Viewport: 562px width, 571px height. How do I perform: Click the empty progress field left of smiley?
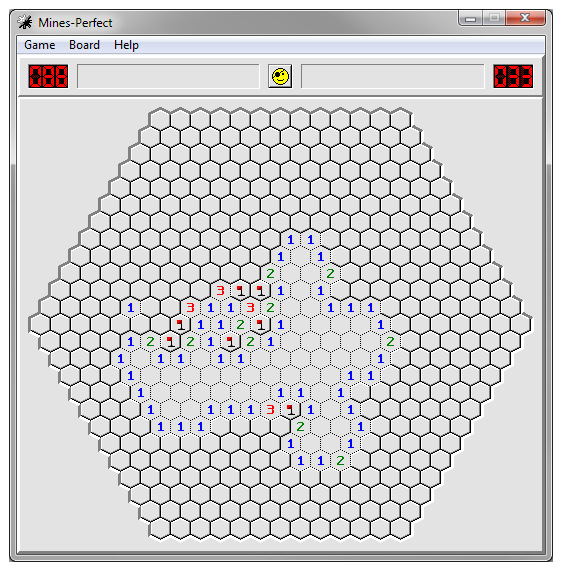168,76
